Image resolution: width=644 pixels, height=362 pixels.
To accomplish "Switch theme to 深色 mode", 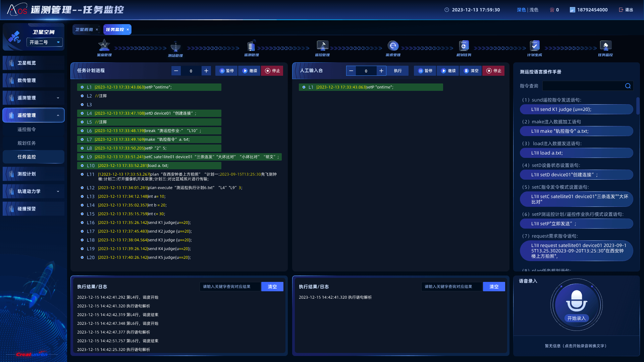I will tap(521, 10).
